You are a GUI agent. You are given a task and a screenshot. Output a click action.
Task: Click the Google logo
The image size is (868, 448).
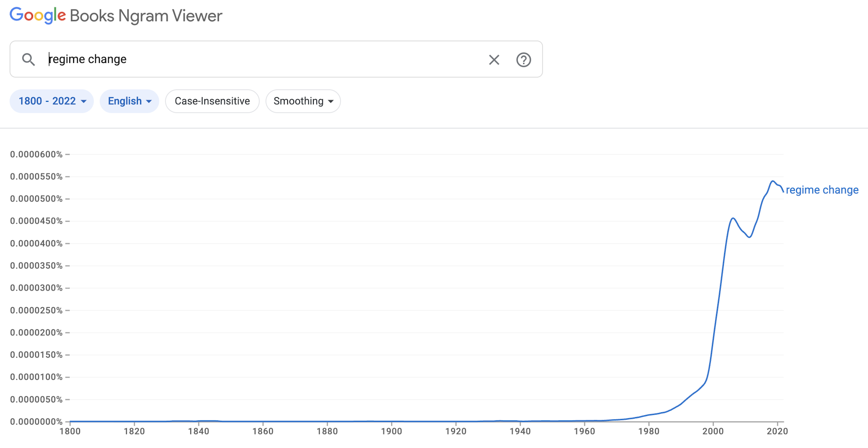click(x=38, y=15)
